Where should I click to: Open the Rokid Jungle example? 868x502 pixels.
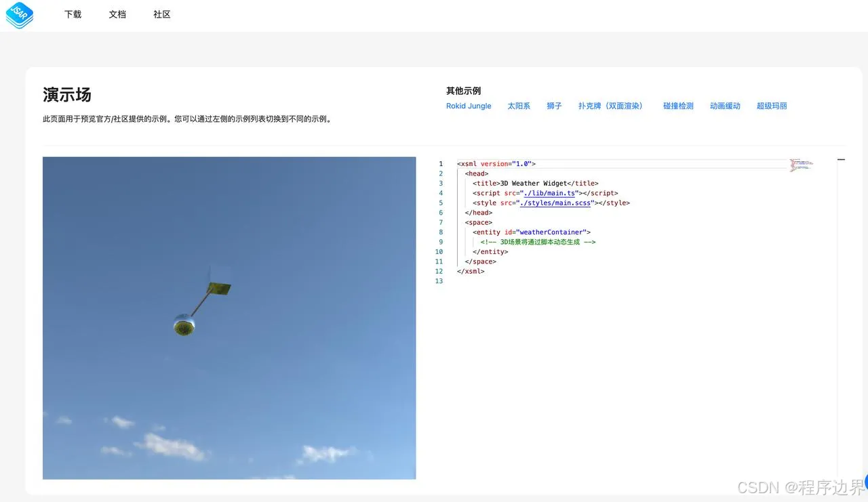click(469, 106)
